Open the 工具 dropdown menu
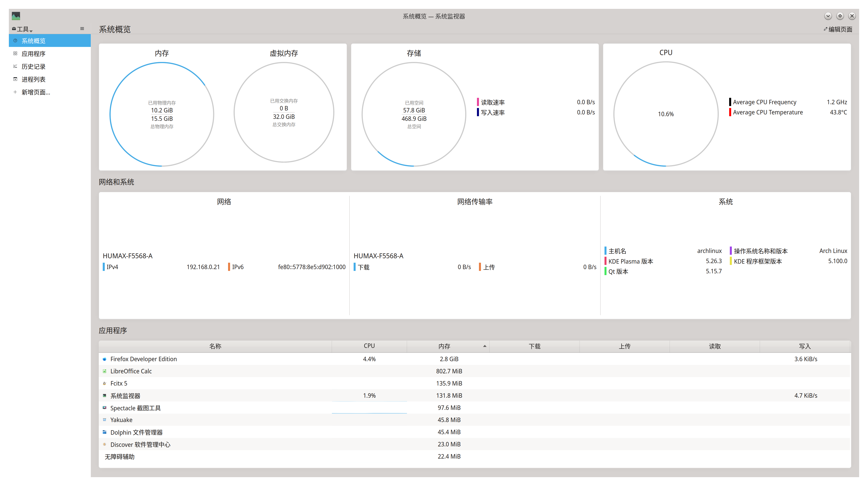The width and height of the screenshot is (868, 486). 22,29
